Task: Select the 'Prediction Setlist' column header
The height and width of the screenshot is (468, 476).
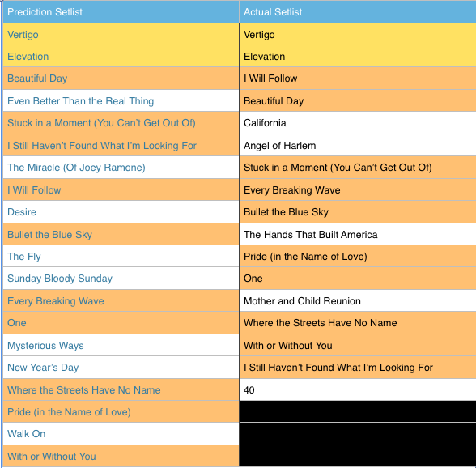Action: pos(121,12)
